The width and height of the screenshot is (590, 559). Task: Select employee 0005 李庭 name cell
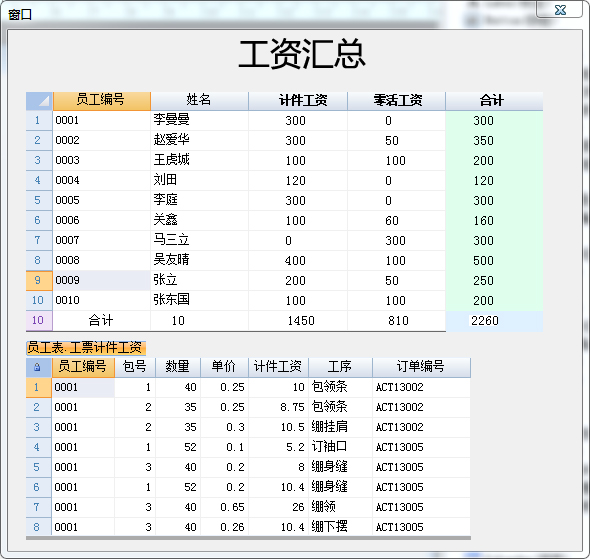[x=199, y=200]
